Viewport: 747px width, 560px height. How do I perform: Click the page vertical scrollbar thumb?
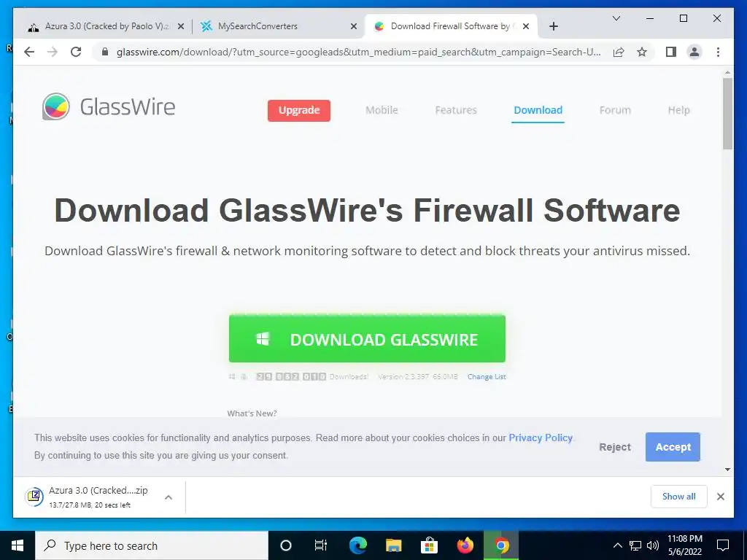point(727,114)
